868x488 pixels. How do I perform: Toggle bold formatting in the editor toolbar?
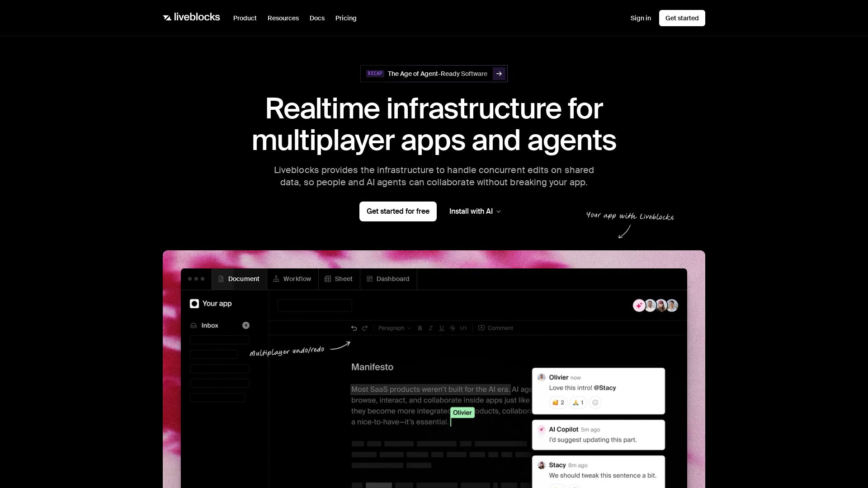pyautogui.click(x=420, y=328)
